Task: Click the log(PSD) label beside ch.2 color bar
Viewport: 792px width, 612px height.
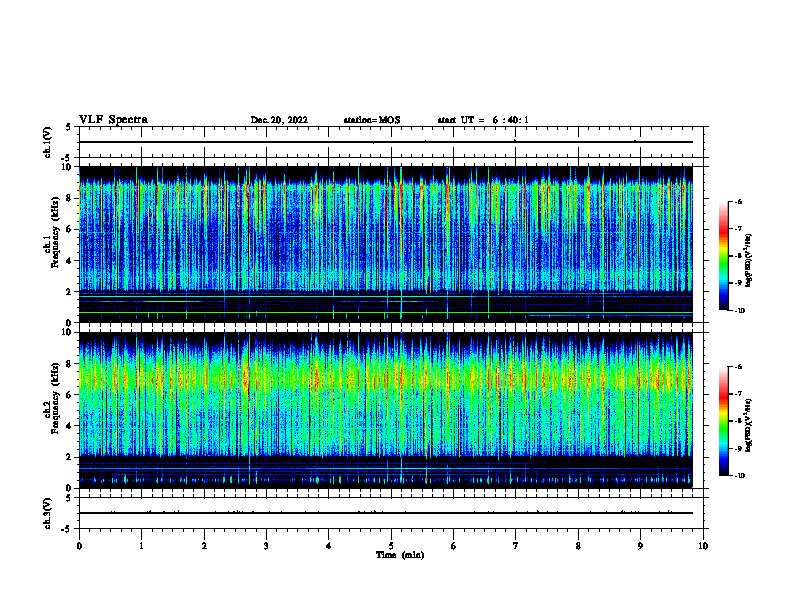Action: coord(749,426)
